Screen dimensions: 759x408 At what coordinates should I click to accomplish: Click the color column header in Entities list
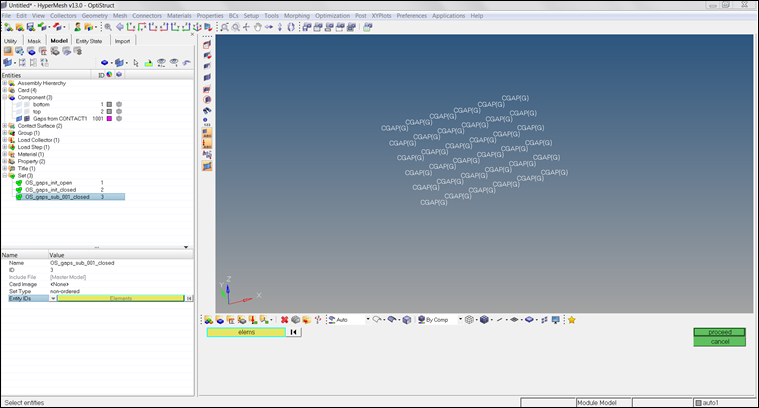(109, 75)
